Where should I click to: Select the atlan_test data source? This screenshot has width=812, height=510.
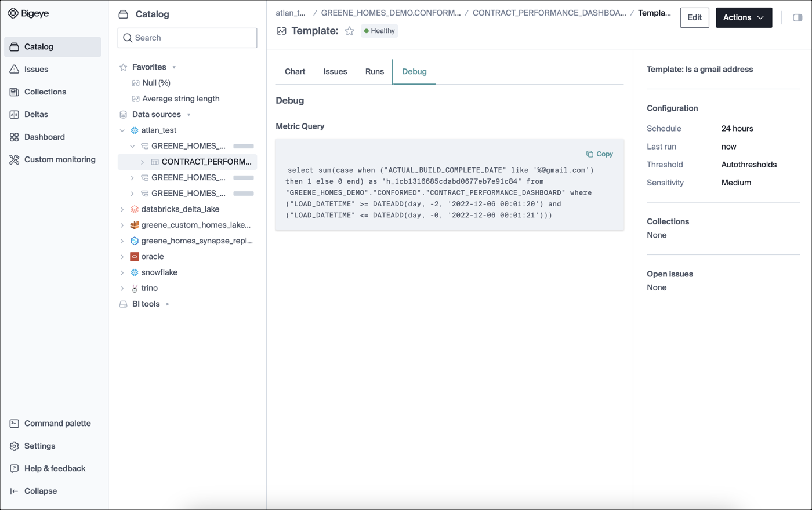[x=158, y=130]
